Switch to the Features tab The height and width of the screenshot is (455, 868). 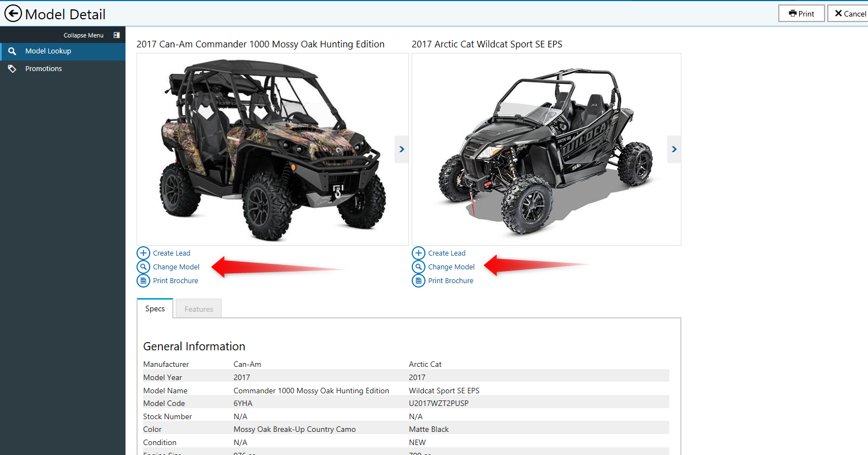[x=199, y=309]
